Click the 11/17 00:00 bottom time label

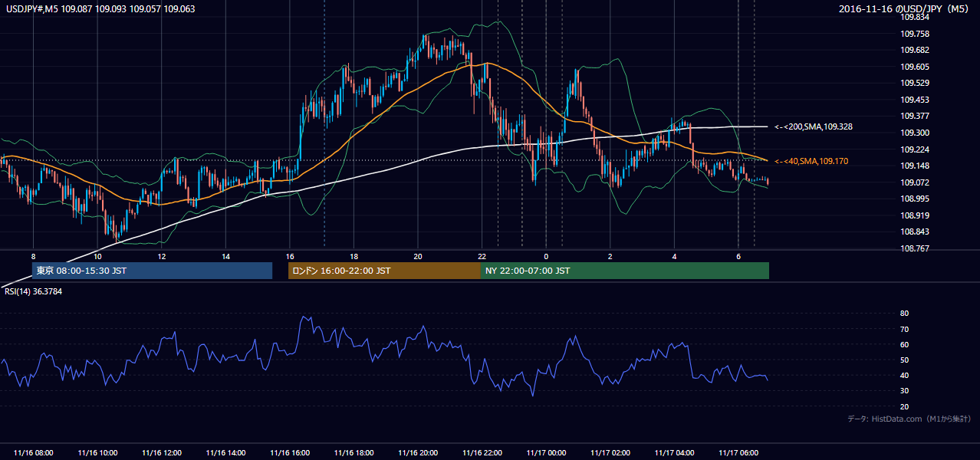(x=546, y=453)
